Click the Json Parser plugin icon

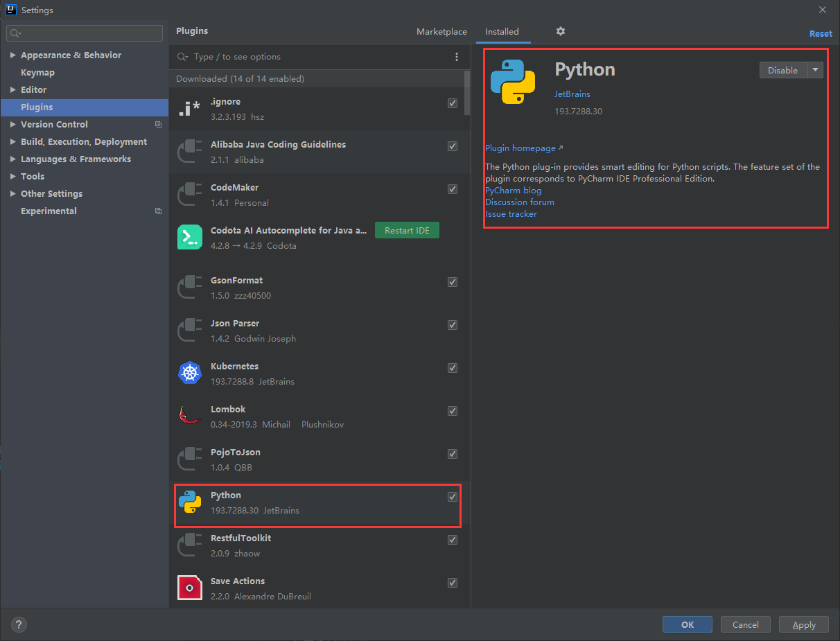190,331
